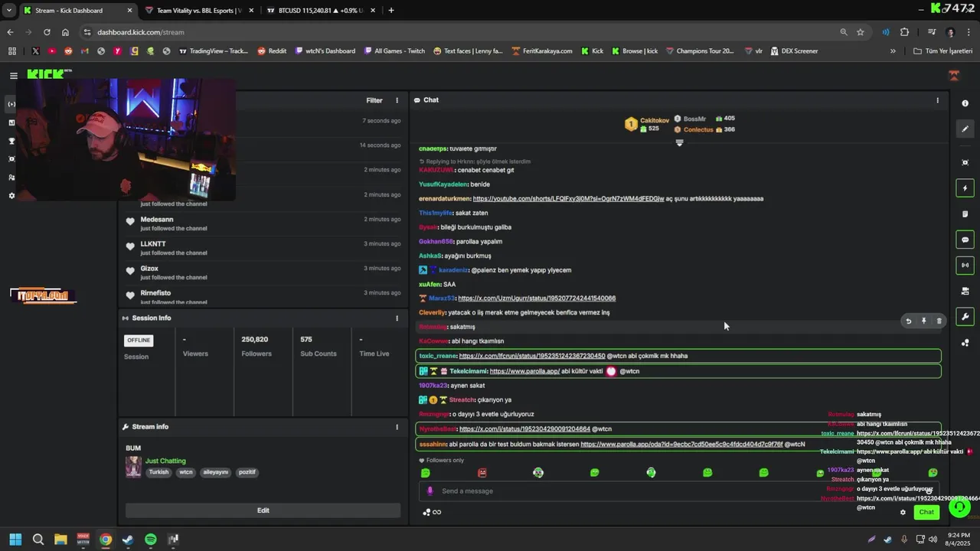Screen dimensions: 980x551
Task: Expand the chat leaderboard chevron
Action: [x=679, y=143]
